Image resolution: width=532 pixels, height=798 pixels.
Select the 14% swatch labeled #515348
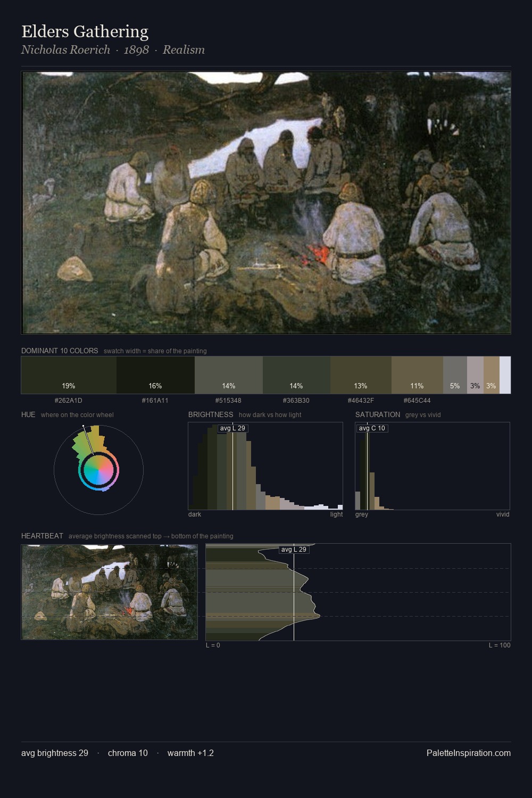[x=229, y=375]
